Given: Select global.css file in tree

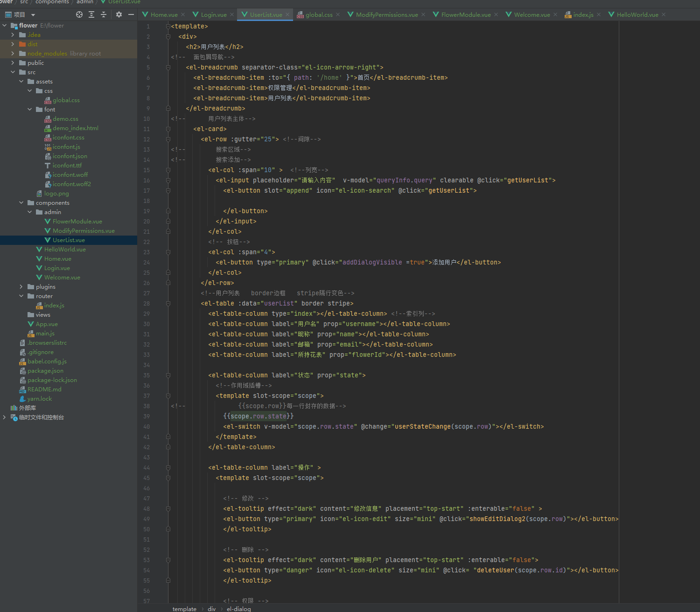Looking at the screenshot, I should [x=66, y=100].
